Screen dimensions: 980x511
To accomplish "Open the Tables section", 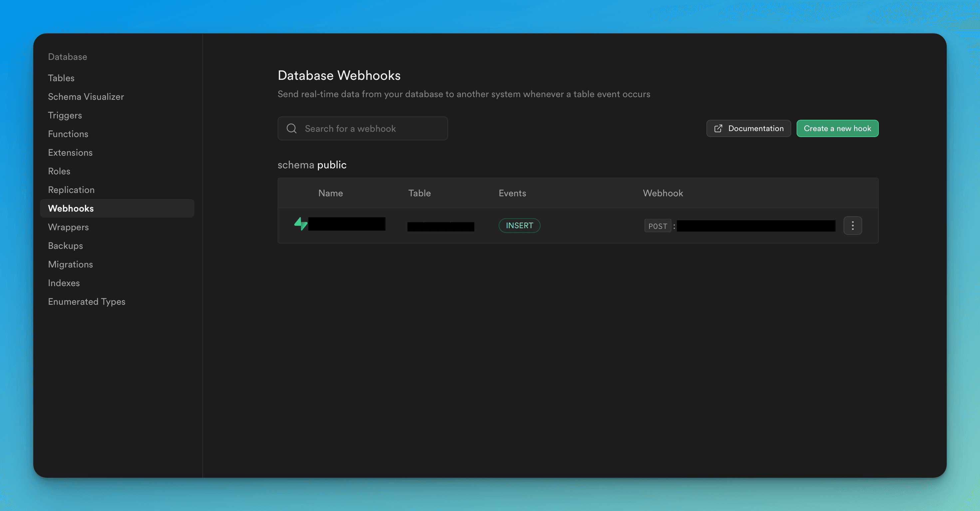I will pyautogui.click(x=61, y=78).
